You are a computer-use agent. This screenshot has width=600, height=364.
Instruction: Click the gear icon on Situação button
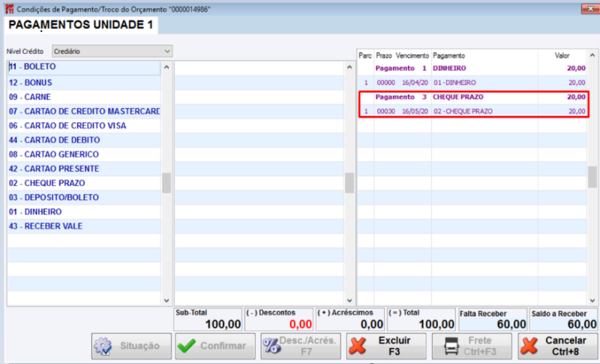click(x=103, y=346)
